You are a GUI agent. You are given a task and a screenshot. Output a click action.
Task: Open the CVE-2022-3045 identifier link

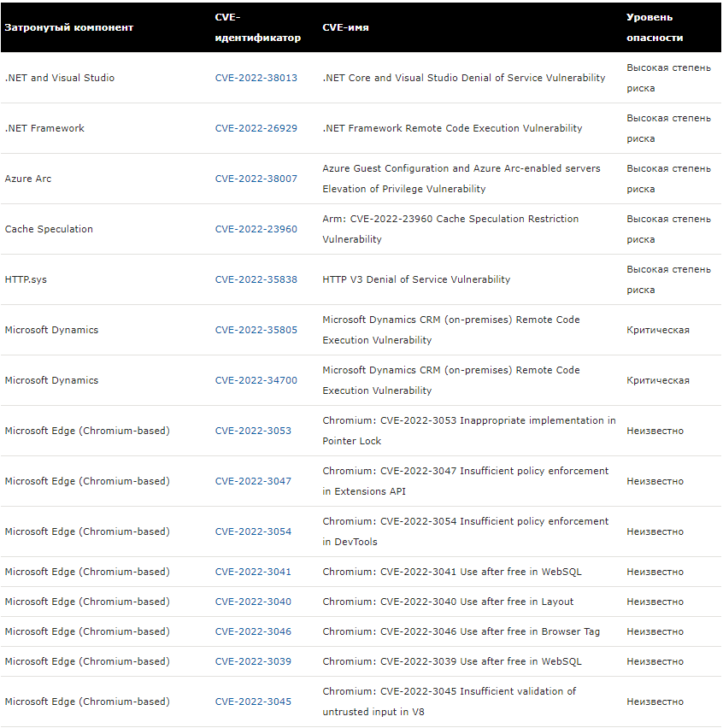click(x=253, y=702)
